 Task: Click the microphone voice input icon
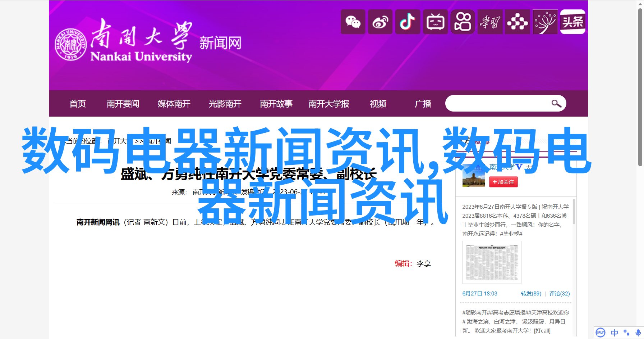638,333
